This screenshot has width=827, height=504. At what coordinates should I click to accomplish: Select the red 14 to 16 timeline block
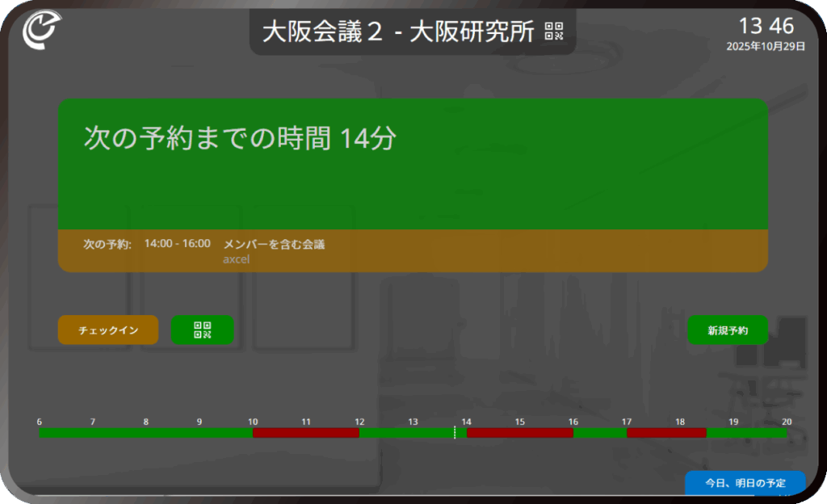pyautogui.click(x=519, y=433)
